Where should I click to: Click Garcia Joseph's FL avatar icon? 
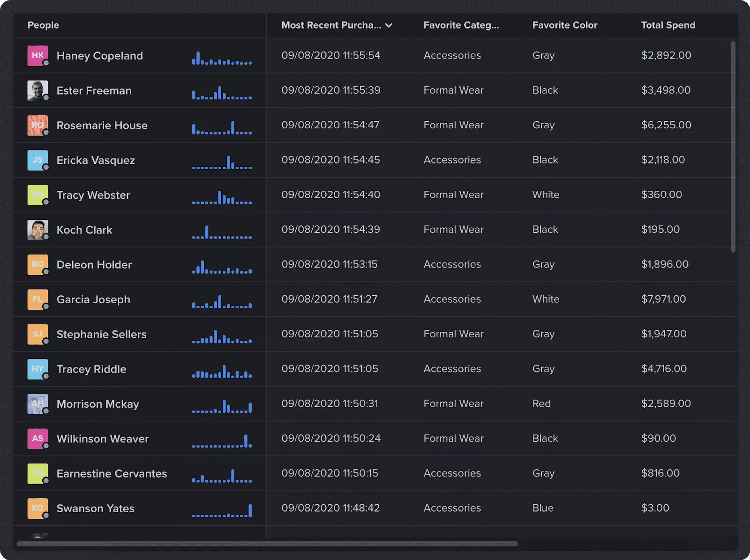pyautogui.click(x=37, y=299)
